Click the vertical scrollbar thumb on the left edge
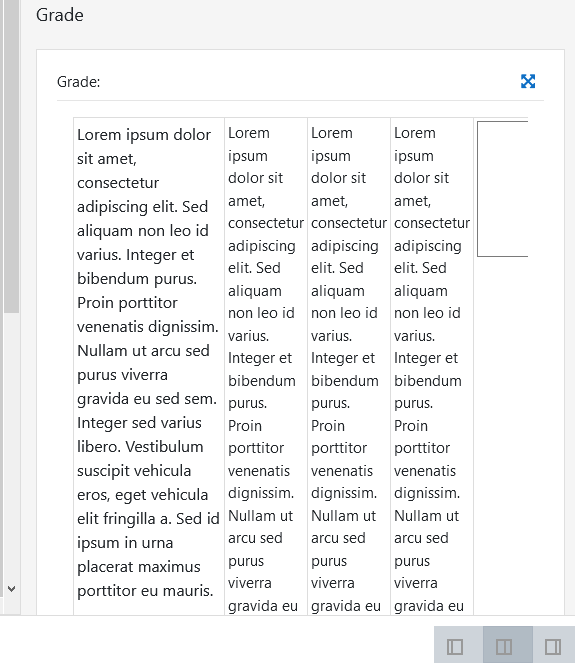This screenshot has height=670, width=575. tap(12, 156)
